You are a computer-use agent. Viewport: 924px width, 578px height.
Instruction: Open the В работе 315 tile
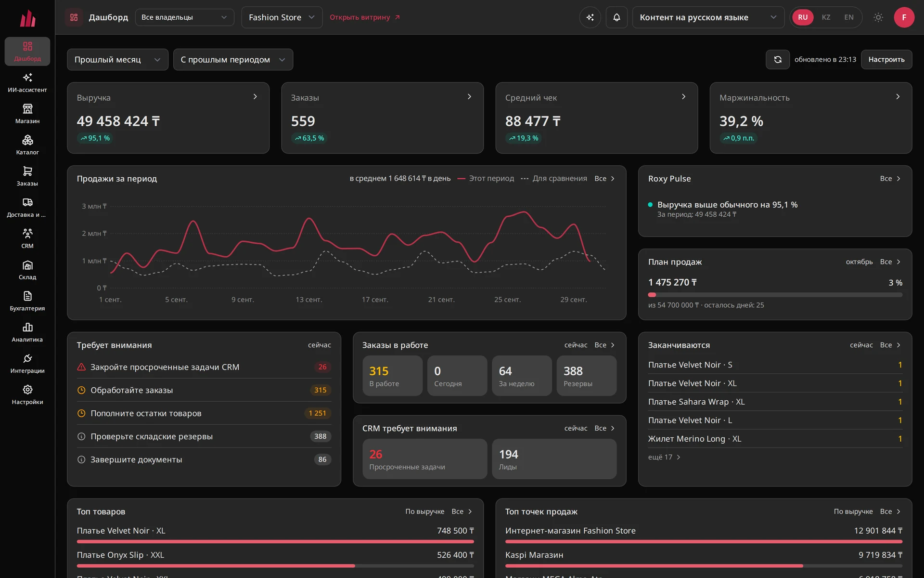pyautogui.click(x=392, y=376)
